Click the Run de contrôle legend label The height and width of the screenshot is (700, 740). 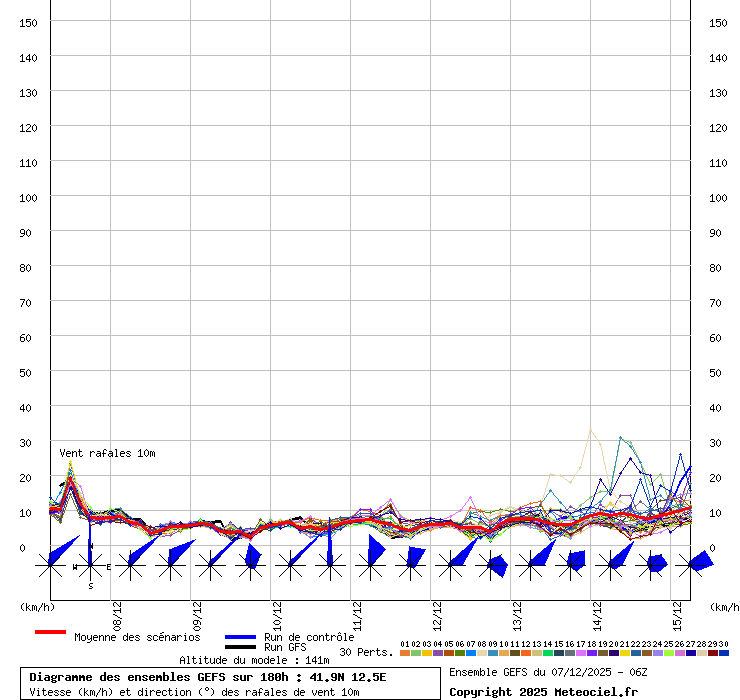pos(309,637)
